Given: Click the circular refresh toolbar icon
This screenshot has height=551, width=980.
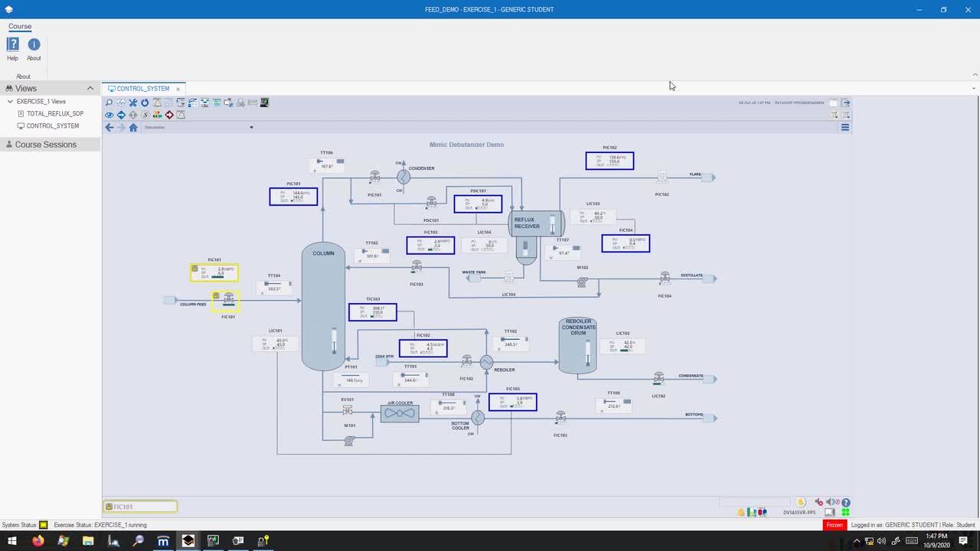Looking at the screenshot, I should click(145, 103).
